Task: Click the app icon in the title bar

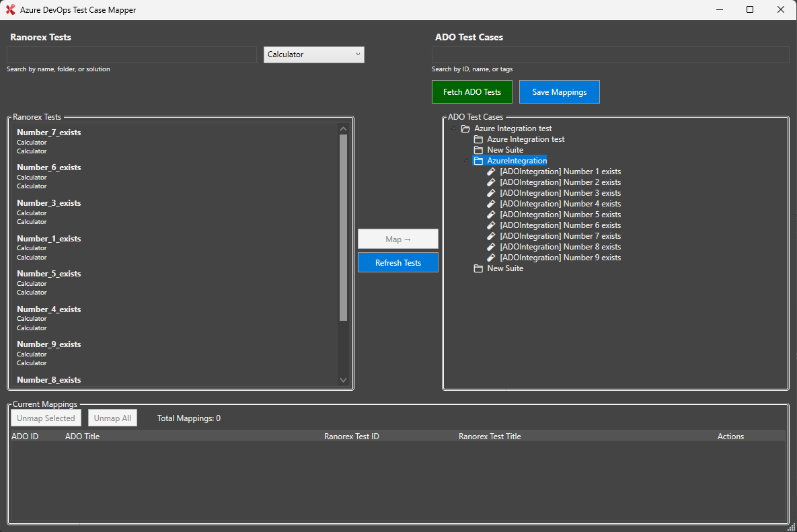Action: pyautogui.click(x=10, y=10)
